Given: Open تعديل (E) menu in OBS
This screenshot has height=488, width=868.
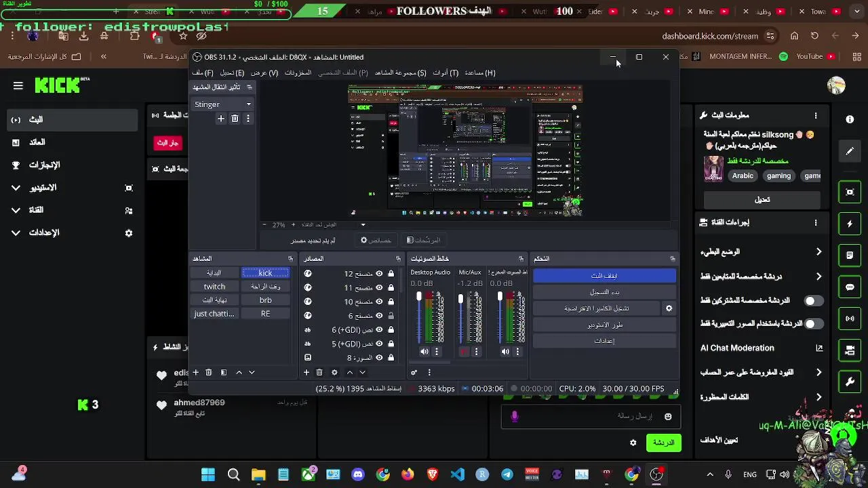Looking at the screenshot, I should point(232,73).
